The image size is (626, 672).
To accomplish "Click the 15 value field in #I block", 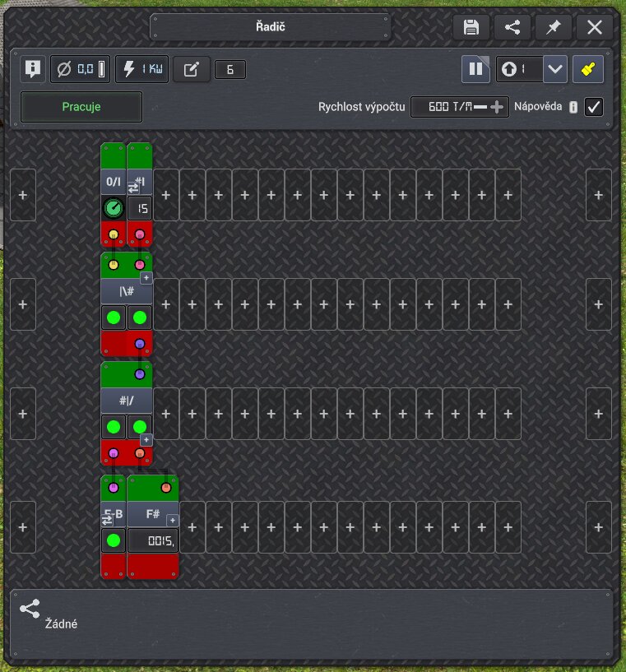I will tap(140, 208).
